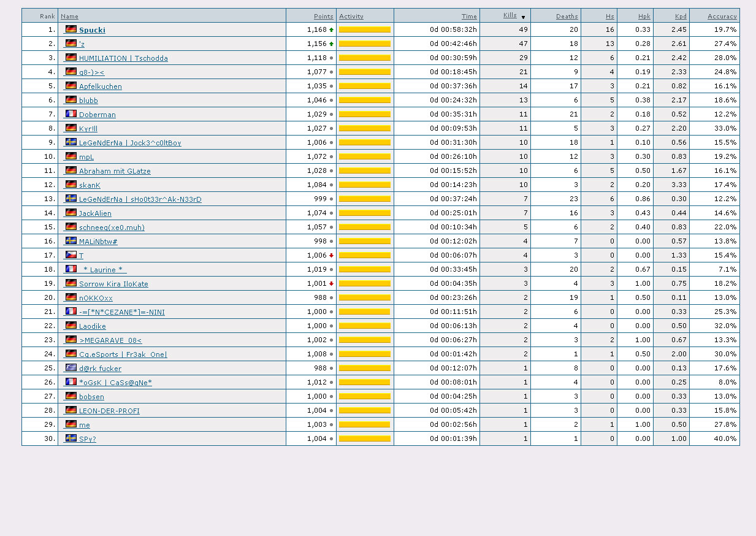Click the activity bar in blubb's row
Screen dimensions: 756x536
click(364, 100)
